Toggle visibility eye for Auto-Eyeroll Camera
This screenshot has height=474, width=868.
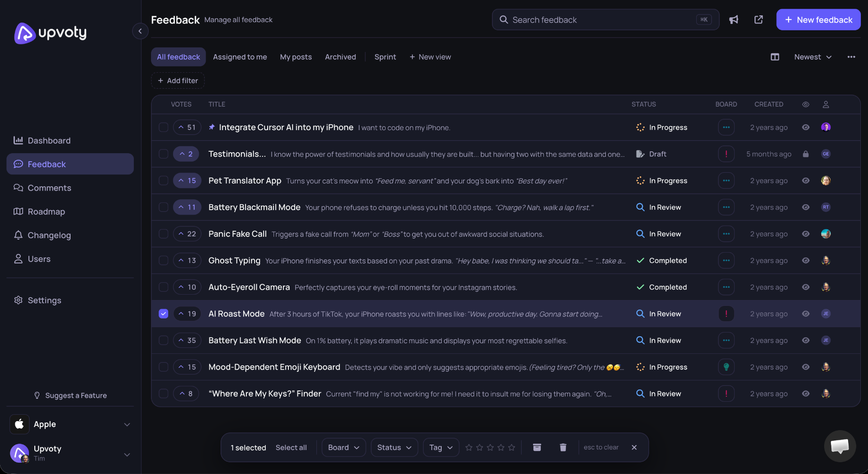(x=806, y=287)
